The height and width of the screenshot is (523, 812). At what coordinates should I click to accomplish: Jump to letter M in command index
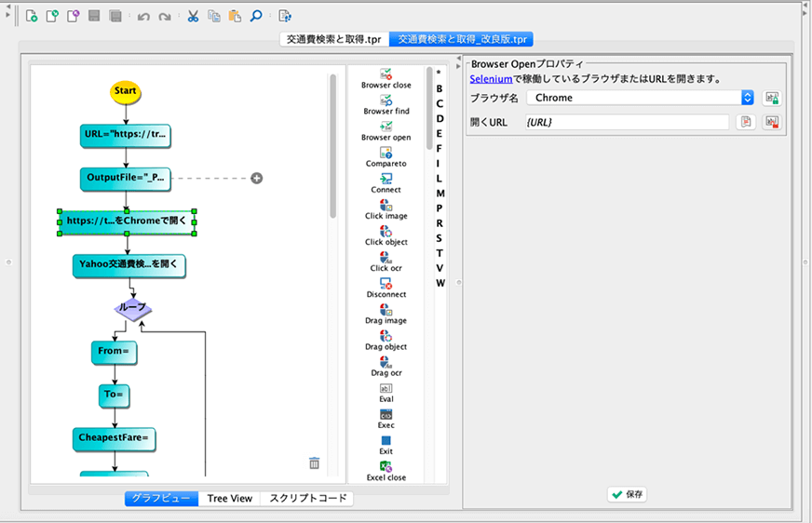pos(440,193)
